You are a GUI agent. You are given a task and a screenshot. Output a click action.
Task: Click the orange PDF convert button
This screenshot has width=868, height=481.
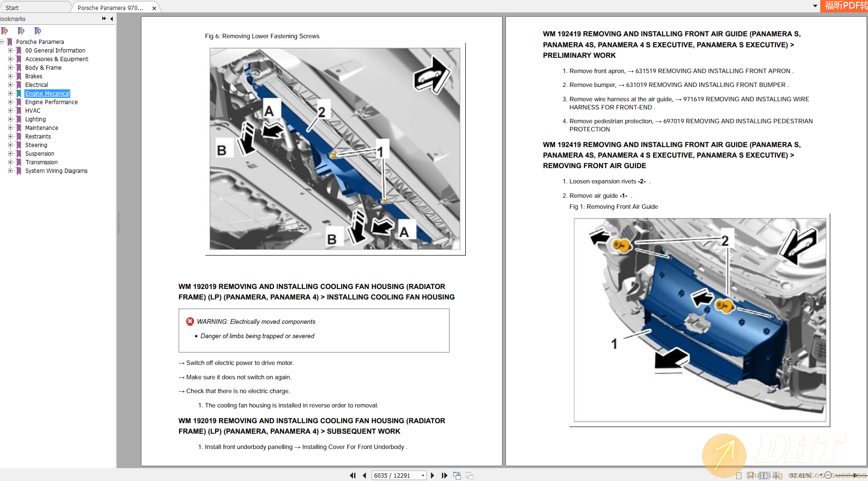click(844, 6)
